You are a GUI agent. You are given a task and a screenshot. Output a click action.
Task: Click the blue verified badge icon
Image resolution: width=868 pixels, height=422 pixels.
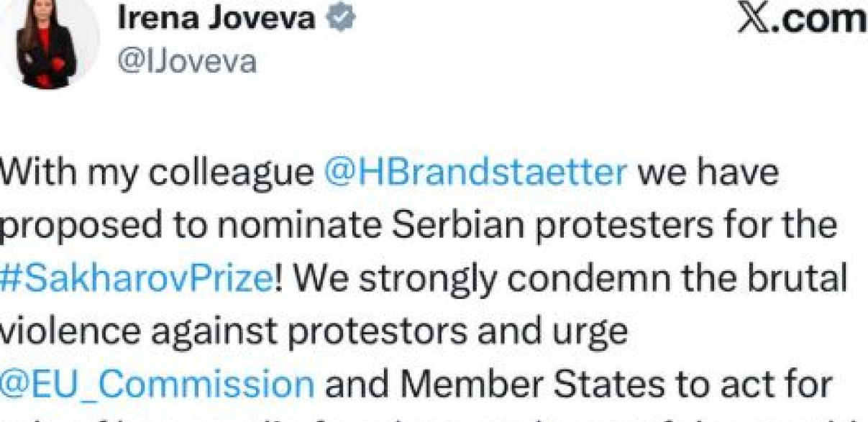(x=340, y=19)
